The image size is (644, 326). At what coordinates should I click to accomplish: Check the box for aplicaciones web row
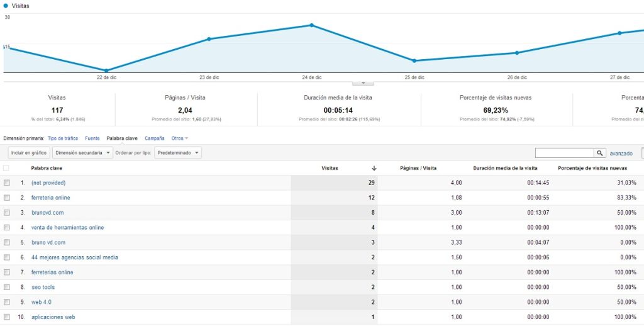pyautogui.click(x=6, y=317)
